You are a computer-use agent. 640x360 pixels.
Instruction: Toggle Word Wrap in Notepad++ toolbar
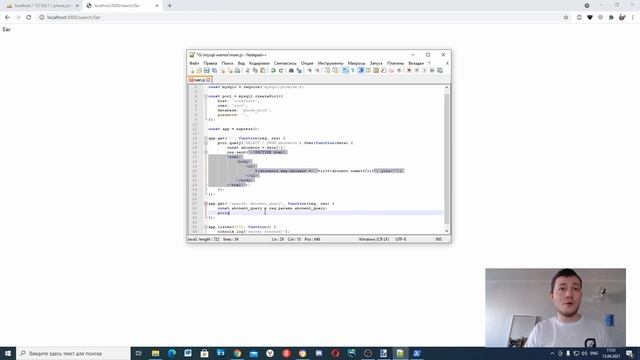(345, 70)
